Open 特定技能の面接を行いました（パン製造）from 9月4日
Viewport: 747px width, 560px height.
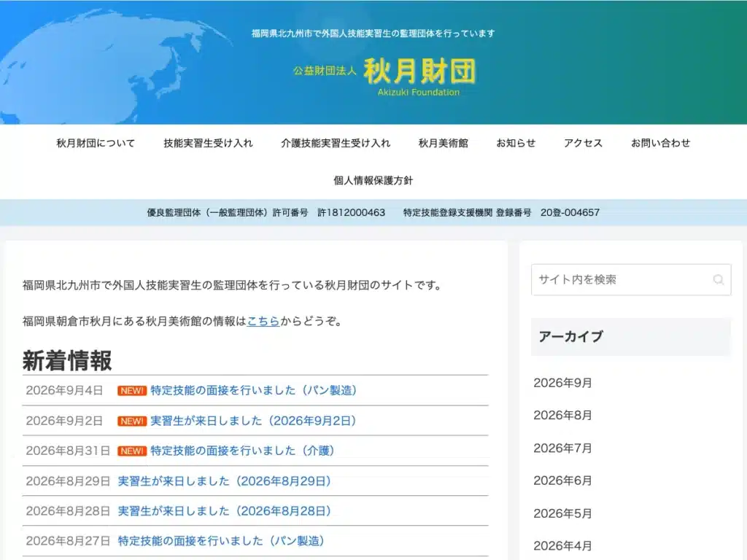pos(254,391)
